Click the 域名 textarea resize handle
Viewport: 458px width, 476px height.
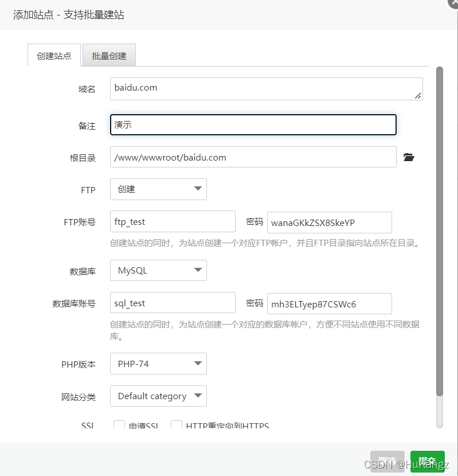418,96
